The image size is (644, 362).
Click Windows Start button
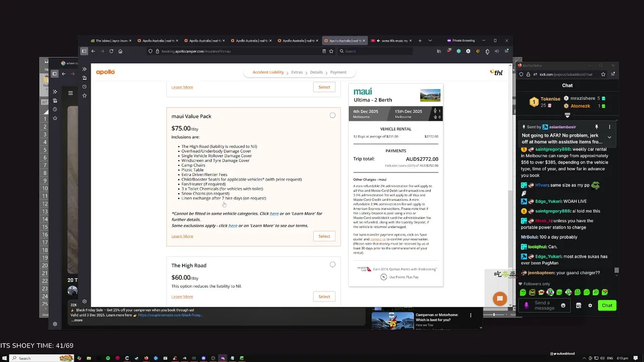pos(5,358)
